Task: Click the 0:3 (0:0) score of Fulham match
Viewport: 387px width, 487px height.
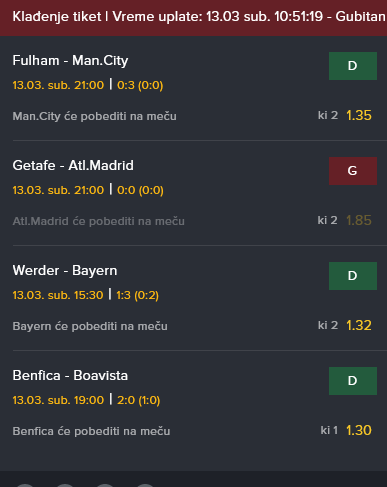Action: pos(140,85)
